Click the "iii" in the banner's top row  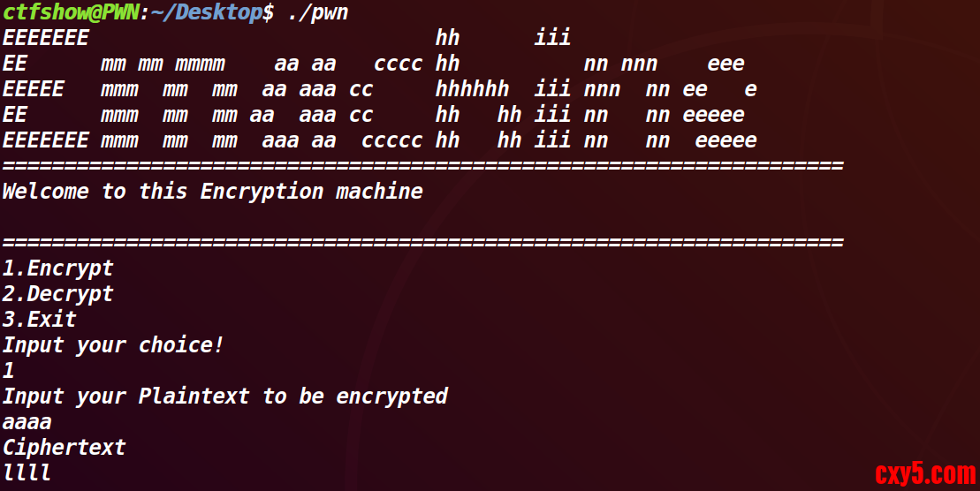(552, 38)
